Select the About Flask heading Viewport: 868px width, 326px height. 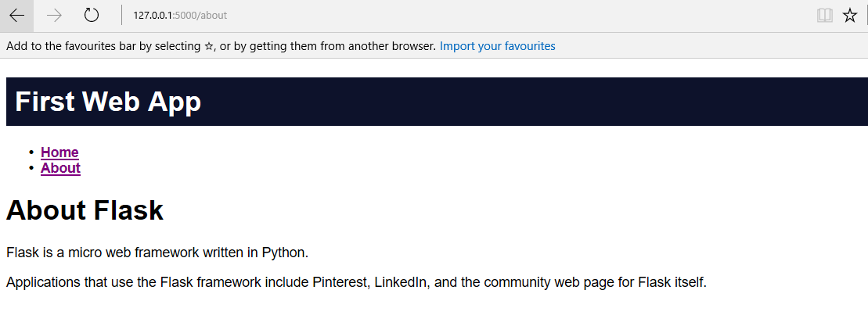click(x=85, y=210)
